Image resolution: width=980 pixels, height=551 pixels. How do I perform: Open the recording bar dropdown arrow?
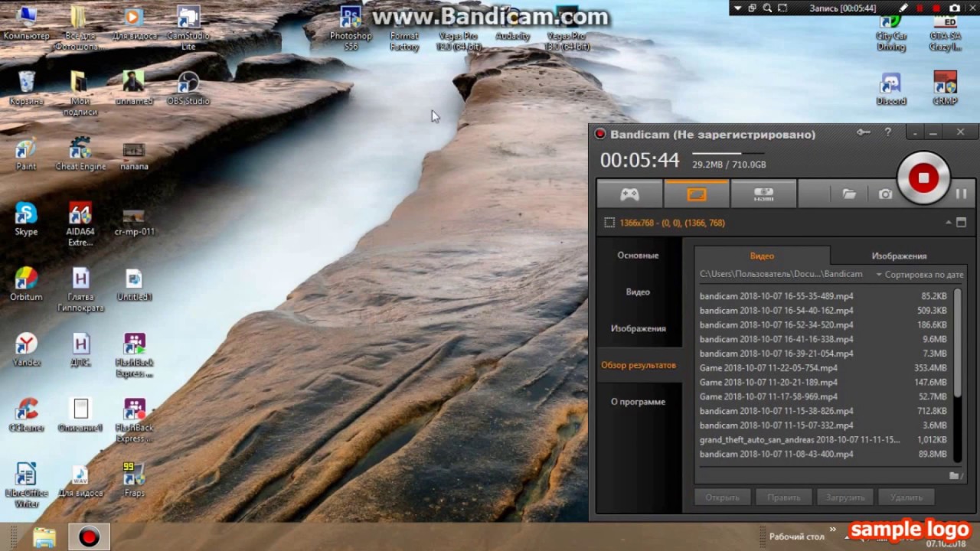tap(738, 8)
